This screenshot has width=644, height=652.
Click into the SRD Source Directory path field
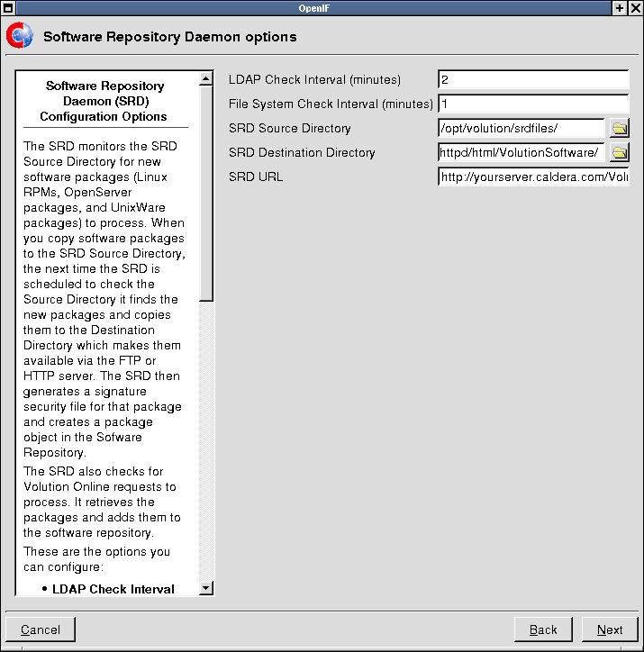521,128
